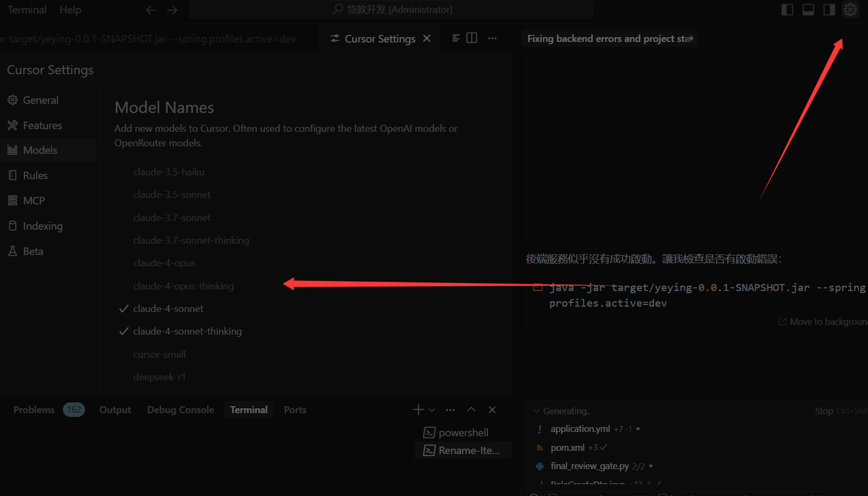Close the bottom panel with X
Image resolution: width=868 pixels, height=496 pixels.
tap(492, 410)
